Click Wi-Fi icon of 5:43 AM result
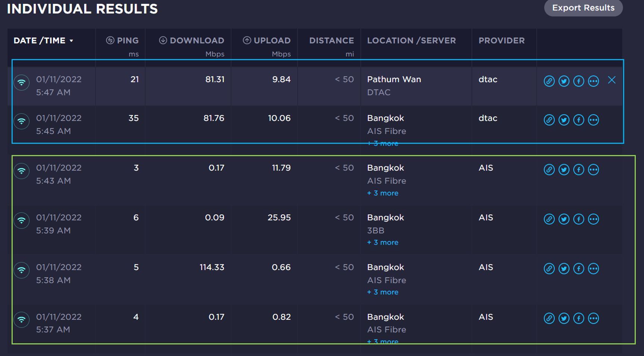The width and height of the screenshot is (644, 356). tap(22, 171)
